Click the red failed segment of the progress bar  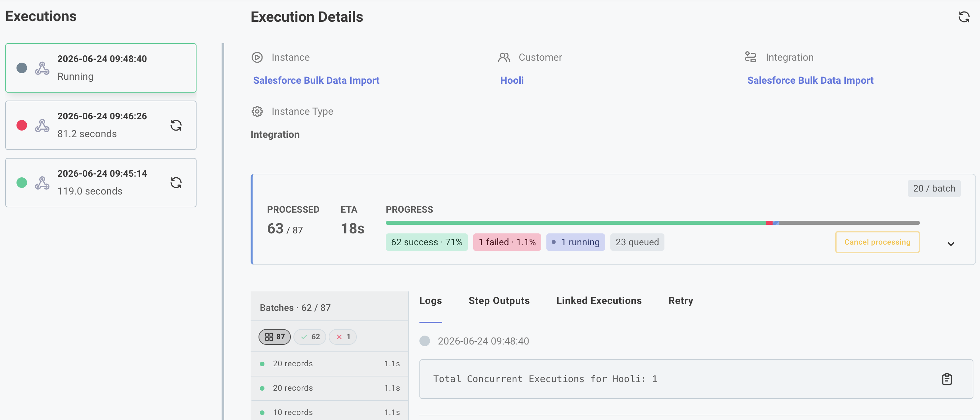tap(769, 223)
